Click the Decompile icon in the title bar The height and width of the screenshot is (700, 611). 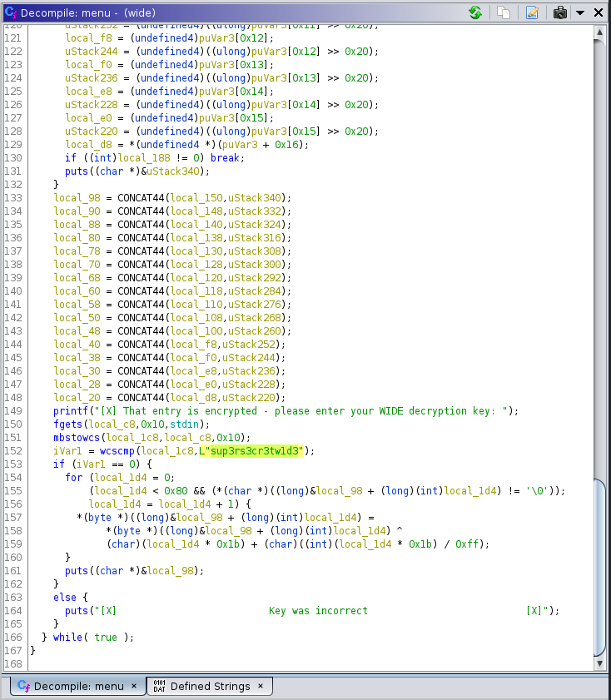[10, 12]
